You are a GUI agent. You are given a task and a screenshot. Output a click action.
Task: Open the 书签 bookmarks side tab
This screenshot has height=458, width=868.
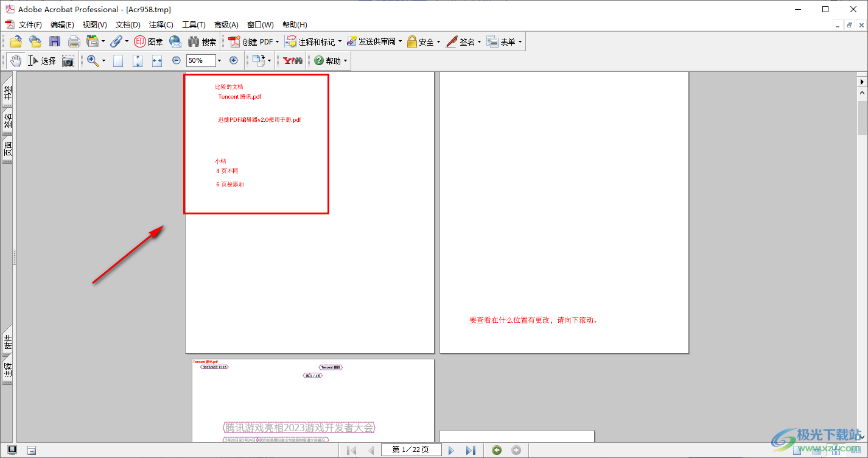pos(8,93)
